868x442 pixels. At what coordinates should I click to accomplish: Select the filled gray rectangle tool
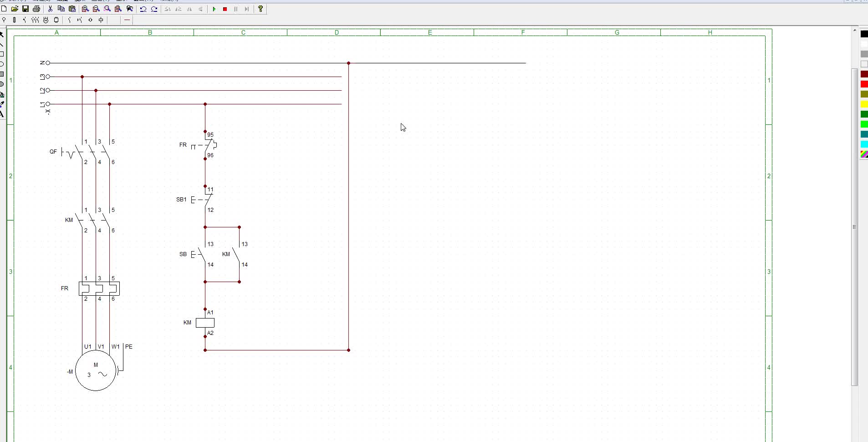click(2, 74)
